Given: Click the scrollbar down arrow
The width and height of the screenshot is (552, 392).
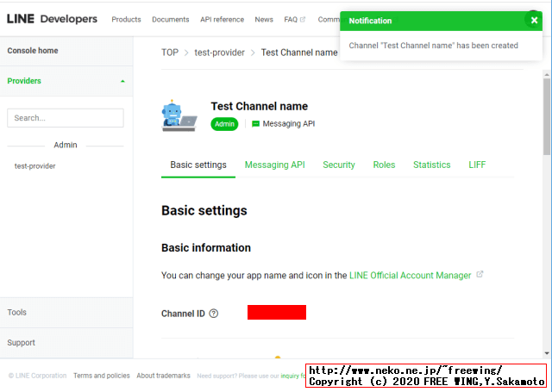Looking at the screenshot, I should click(x=546, y=353).
